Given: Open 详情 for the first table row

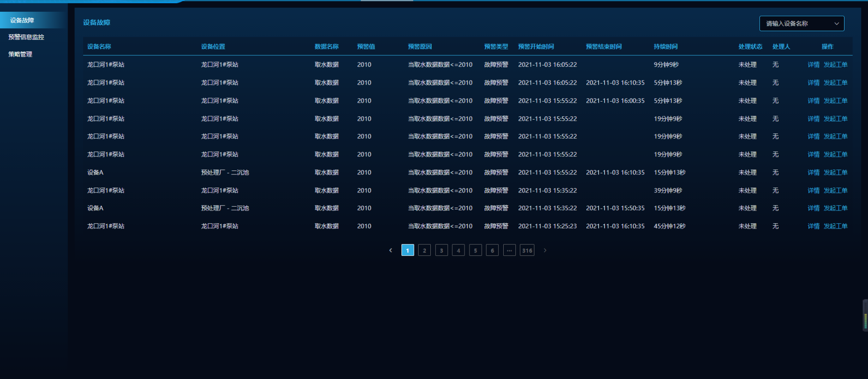Looking at the screenshot, I should (813, 64).
